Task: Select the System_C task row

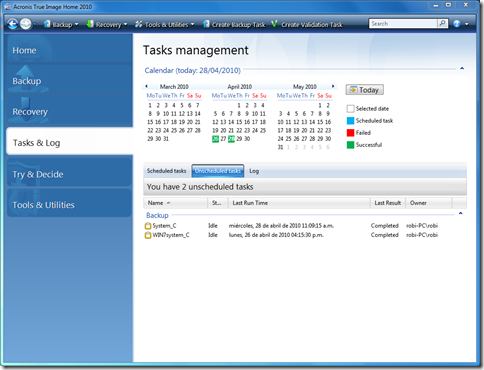Action: pos(305,226)
